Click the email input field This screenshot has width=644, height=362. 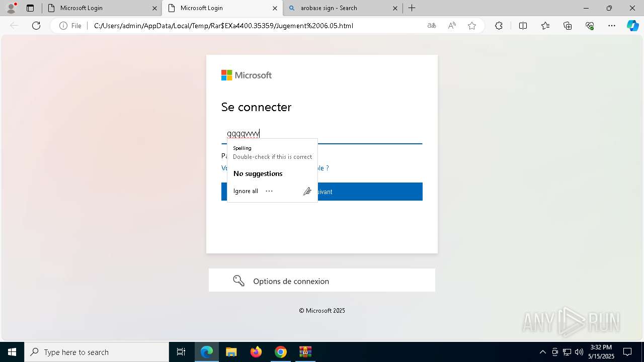click(322, 134)
